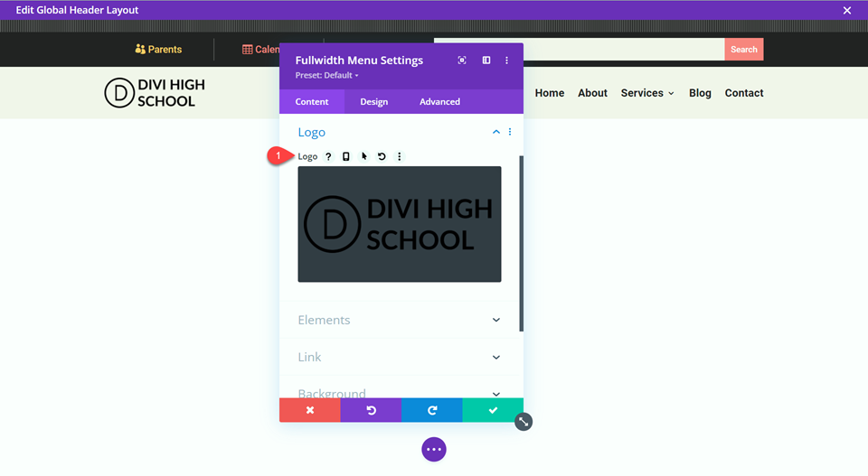Undo the last change in the settings modal
868x476 pixels.
click(x=371, y=410)
